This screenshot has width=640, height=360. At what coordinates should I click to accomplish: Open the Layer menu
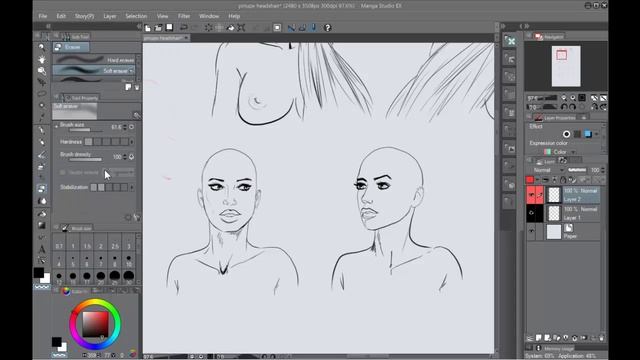tap(109, 16)
